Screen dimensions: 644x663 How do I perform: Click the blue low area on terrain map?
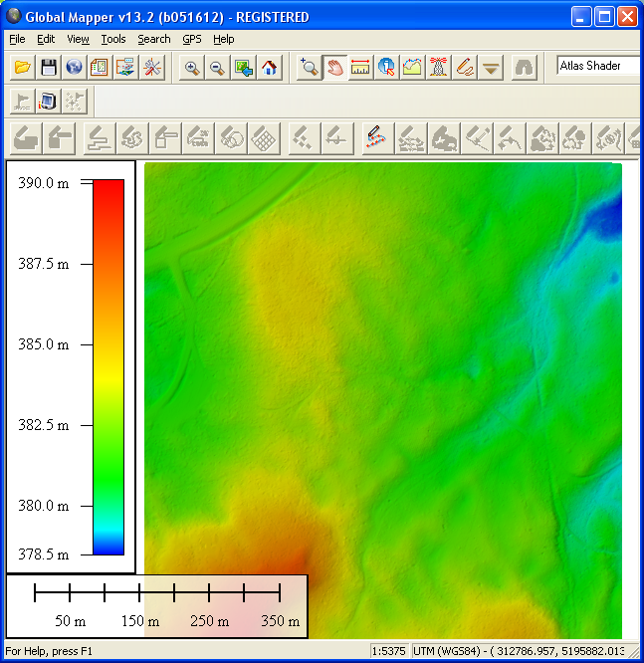608,220
